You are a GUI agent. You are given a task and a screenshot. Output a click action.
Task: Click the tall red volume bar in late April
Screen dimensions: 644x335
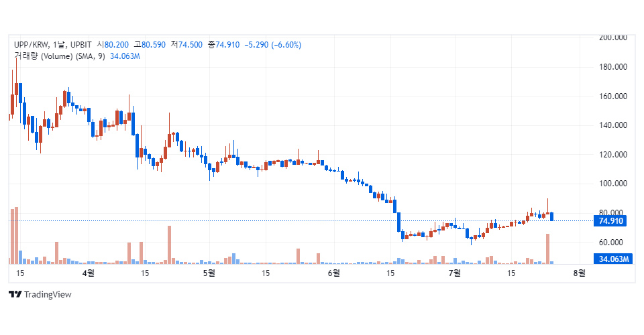pos(169,245)
